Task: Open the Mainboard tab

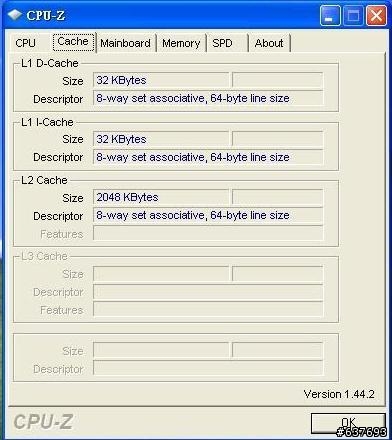Action: [x=125, y=43]
